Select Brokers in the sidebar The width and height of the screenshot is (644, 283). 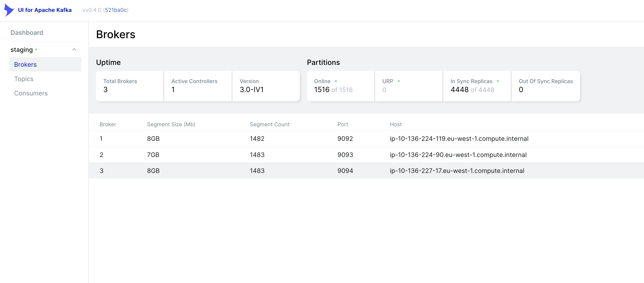[x=25, y=64]
